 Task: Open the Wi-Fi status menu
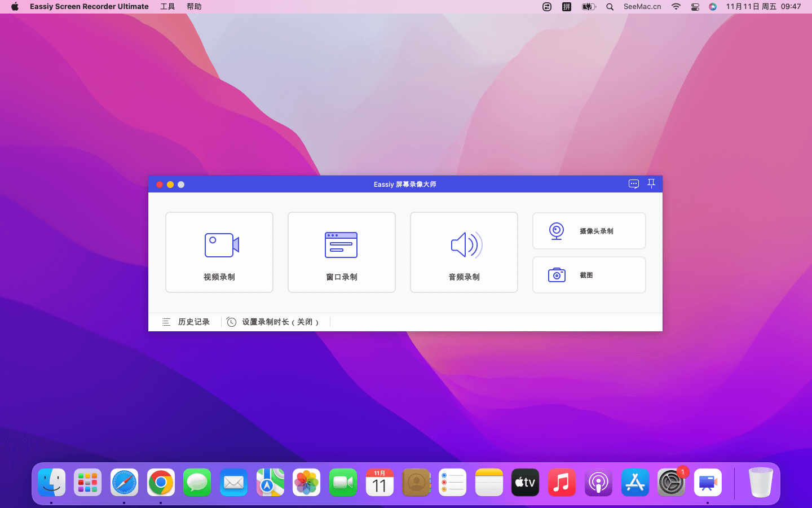pyautogui.click(x=676, y=7)
